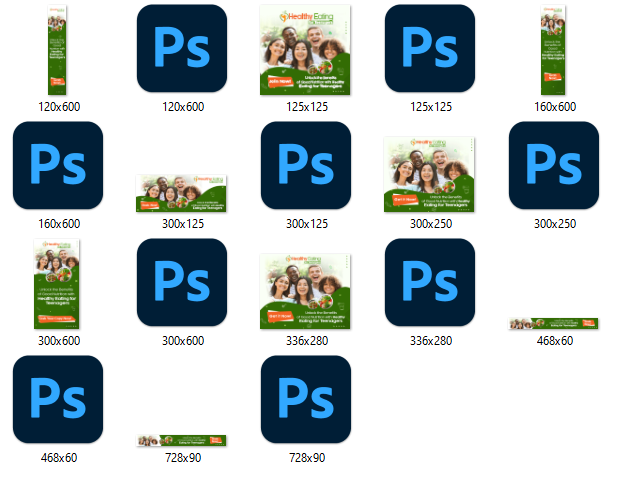This screenshot has width=623, height=478.
Task: Click the '120x600' name under the image thumbnail
Action: pyautogui.click(x=59, y=107)
